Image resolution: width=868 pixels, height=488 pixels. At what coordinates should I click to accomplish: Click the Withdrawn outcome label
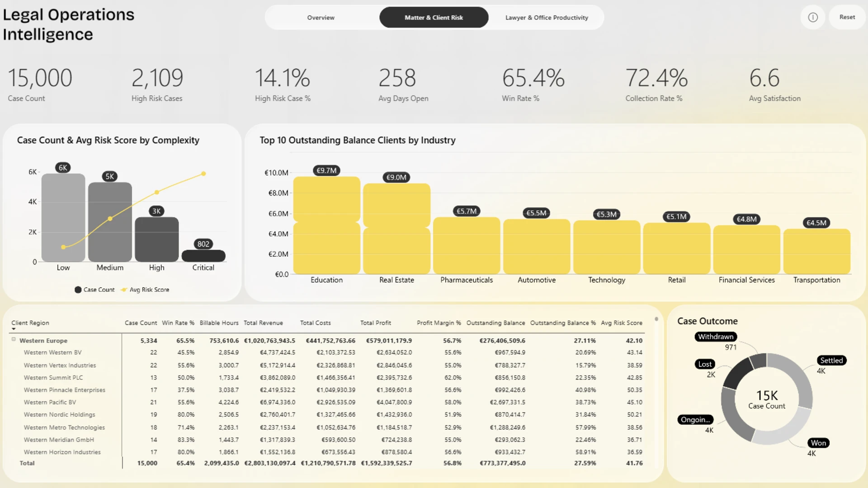coord(716,337)
